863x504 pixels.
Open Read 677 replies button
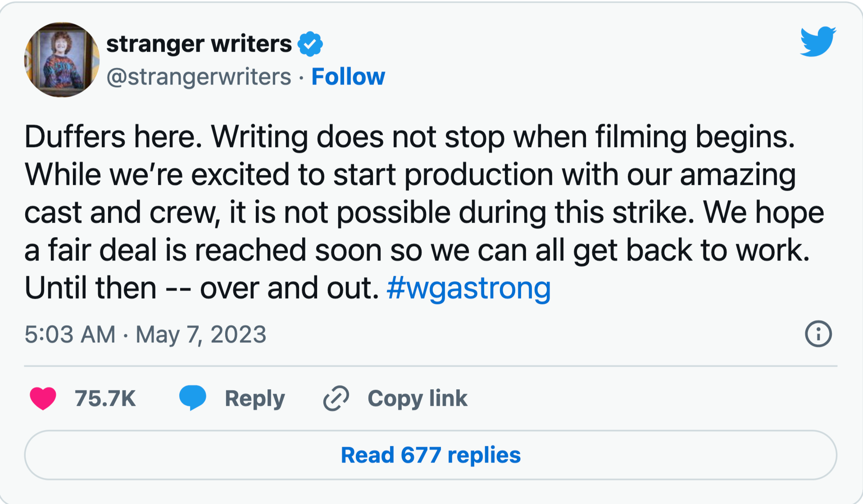pyautogui.click(x=431, y=455)
